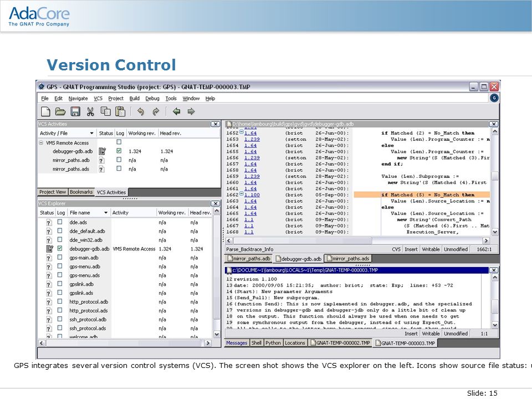Click editor scrollbar down arrow
Image resolution: width=532 pixels, height=399 pixels.
(x=495, y=232)
